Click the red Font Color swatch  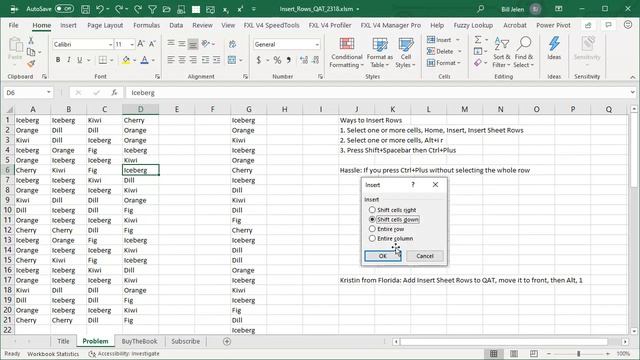pos(144,60)
